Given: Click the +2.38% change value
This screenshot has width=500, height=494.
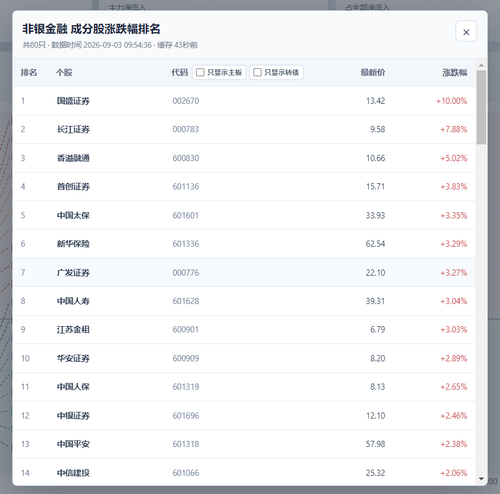Looking at the screenshot, I should click(454, 444).
